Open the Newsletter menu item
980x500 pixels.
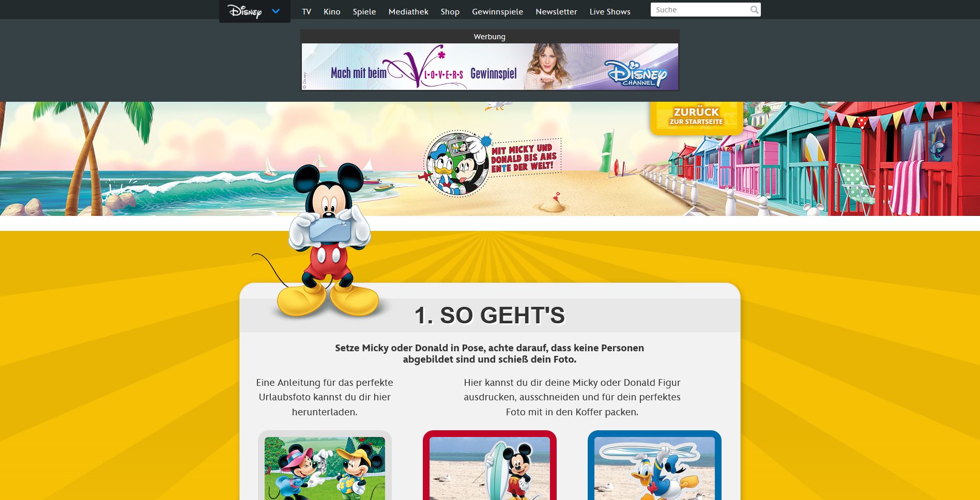556,11
